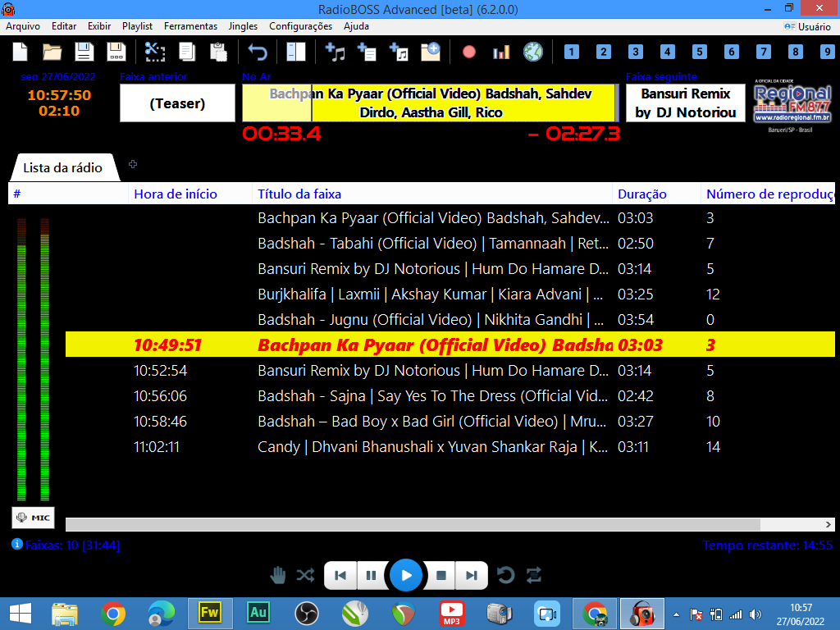The width and height of the screenshot is (840, 630).
Task: Click numbered toolbar button 8
Action: tap(796, 52)
